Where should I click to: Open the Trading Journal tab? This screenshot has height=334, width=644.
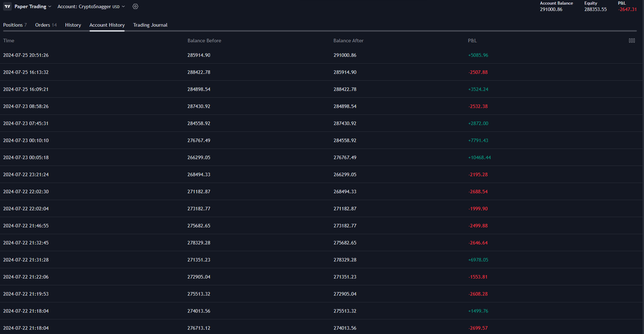coord(150,25)
